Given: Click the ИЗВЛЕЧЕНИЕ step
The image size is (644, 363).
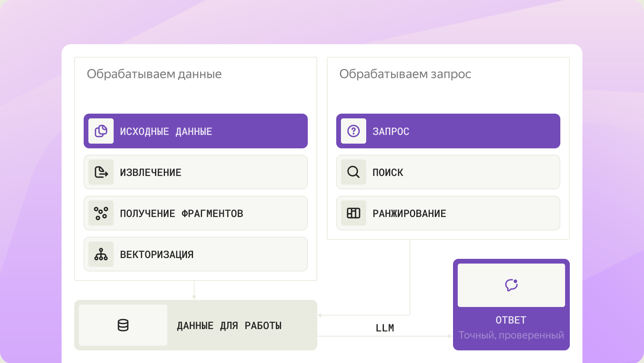Looking at the screenshot, I should point(195,172).
